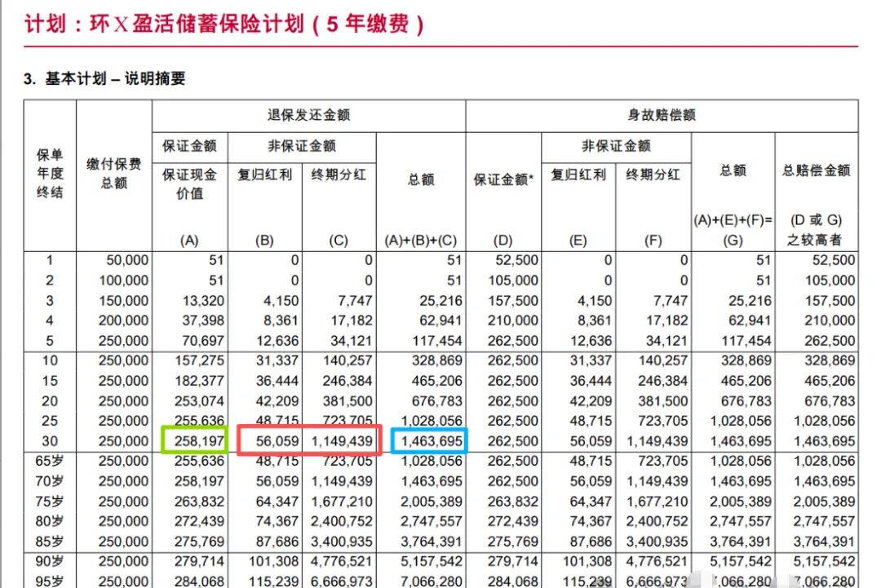Click the (A)+(B)+(C) column label

421,241
